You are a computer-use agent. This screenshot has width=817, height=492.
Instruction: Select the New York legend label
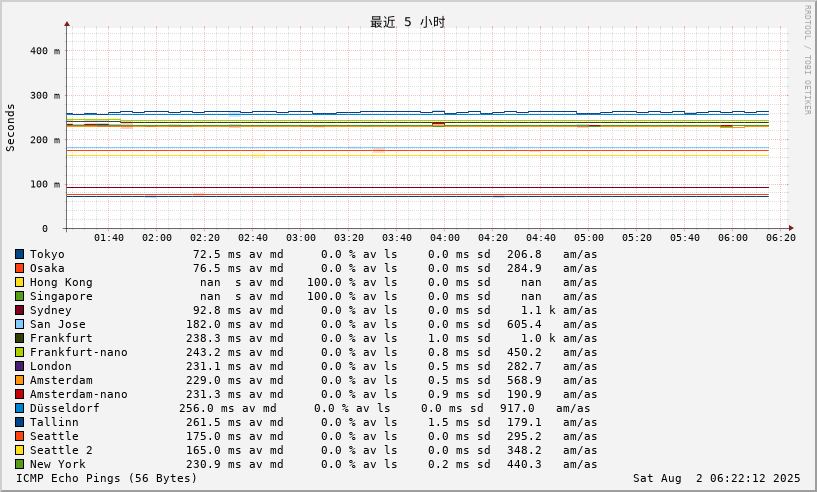[x=57, y=464]
